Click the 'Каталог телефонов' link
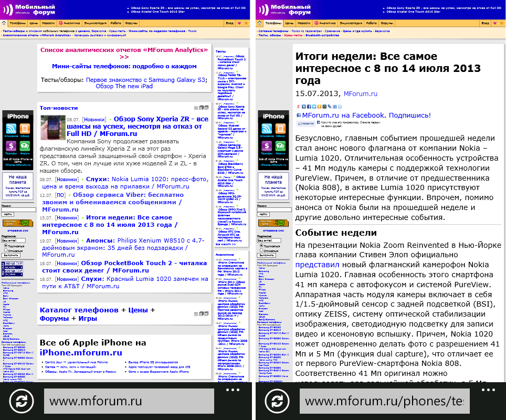Image resolution: width=506 pixels, height=420 pixels. pyautogui.click(x=79, y=310)
